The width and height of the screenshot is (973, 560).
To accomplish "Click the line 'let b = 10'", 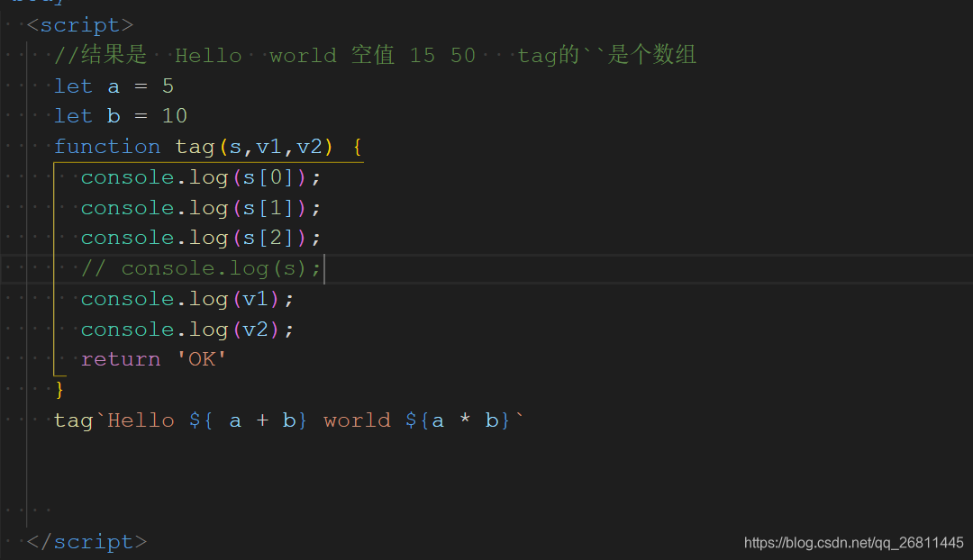I will 121,116.
